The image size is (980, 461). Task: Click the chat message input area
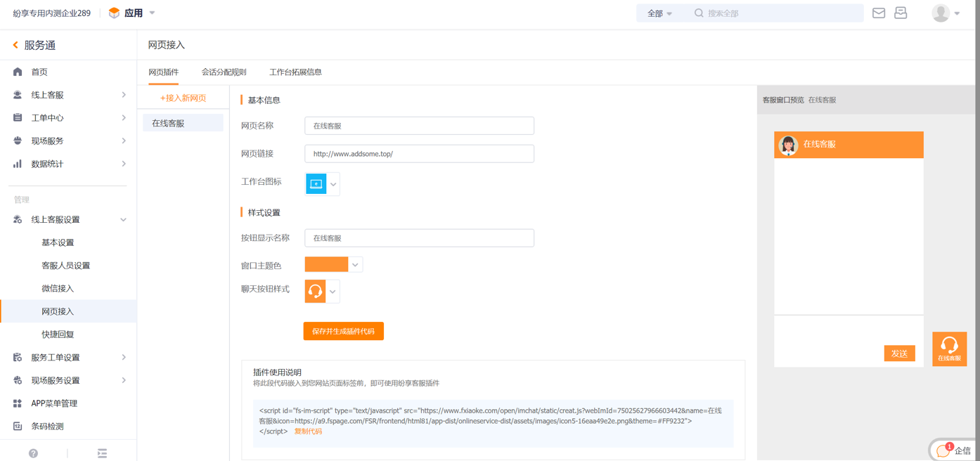click(849, 341)
